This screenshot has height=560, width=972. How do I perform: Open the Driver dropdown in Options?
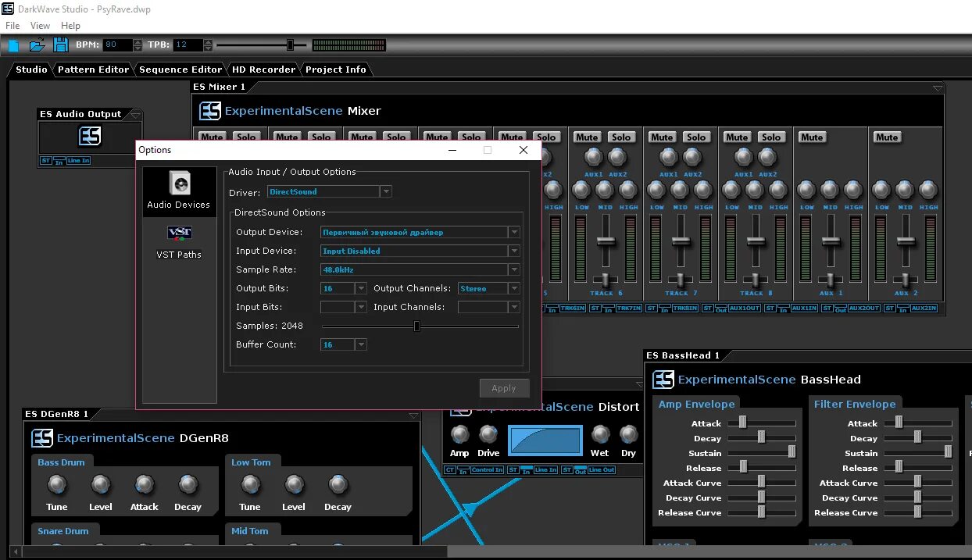pyautogui.click(x=386, y=191)
